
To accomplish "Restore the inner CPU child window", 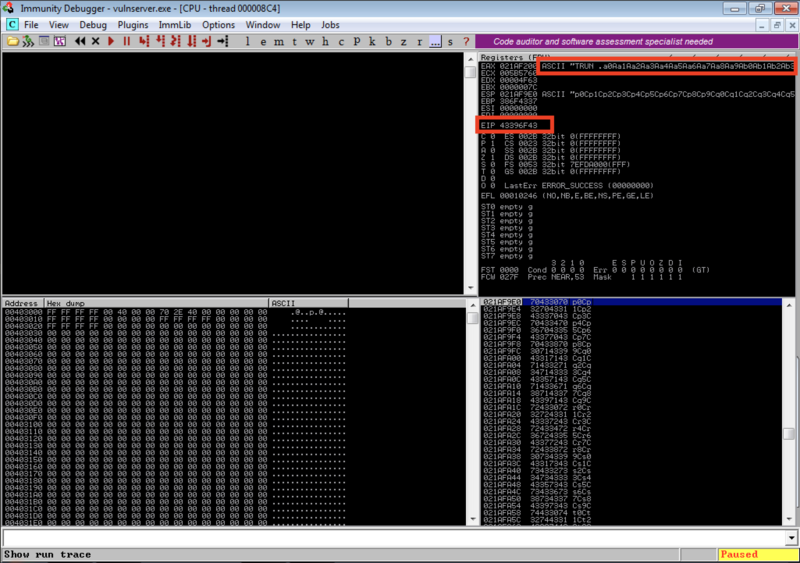I will [x=777, y=25].
